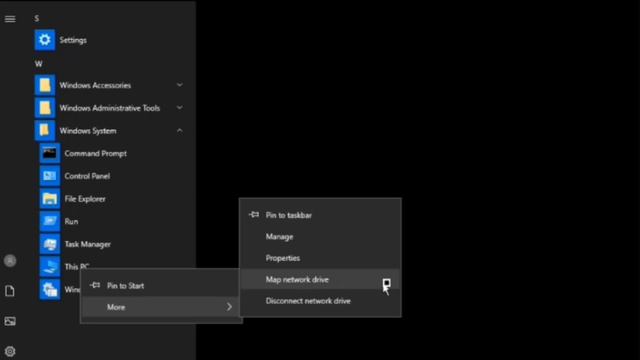Choose Pin to taskbar
Viewport: 640px width, 360px height.
click(320, 215)
